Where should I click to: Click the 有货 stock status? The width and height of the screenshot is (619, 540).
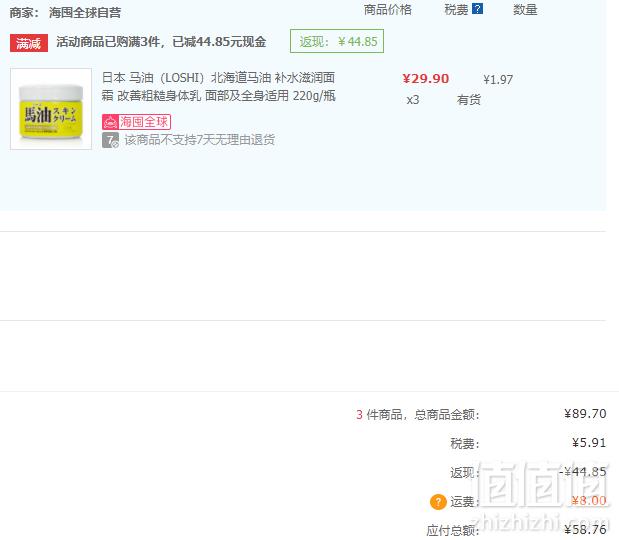(x=469, y=100)
